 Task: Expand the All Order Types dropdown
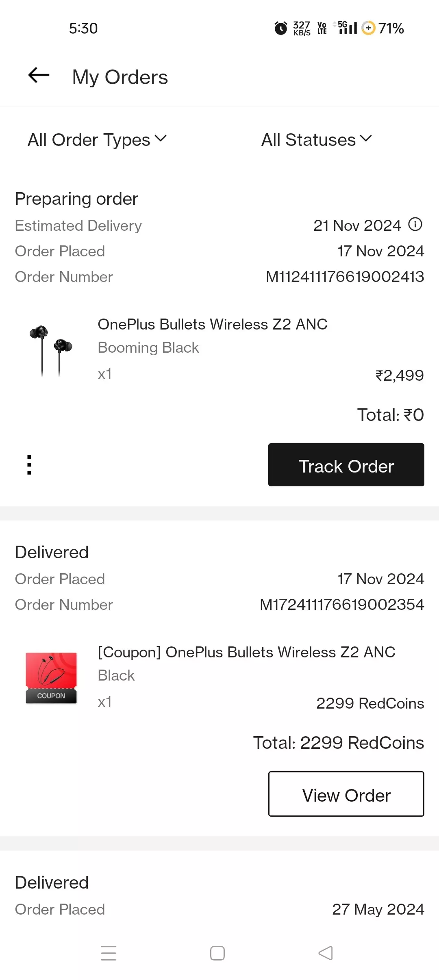tap(97, 140)
